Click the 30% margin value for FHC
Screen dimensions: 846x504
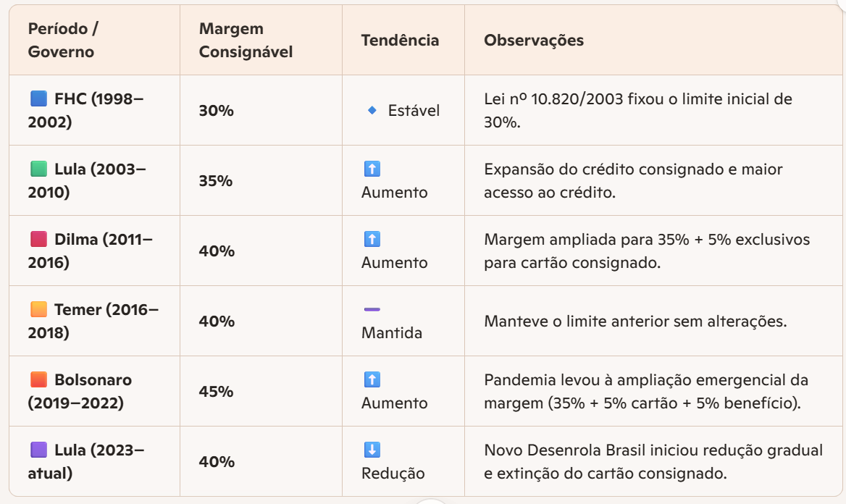point(216,110)
